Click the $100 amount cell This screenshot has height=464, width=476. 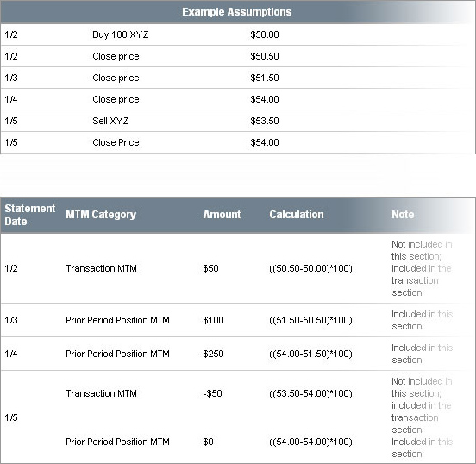[213, 320]
